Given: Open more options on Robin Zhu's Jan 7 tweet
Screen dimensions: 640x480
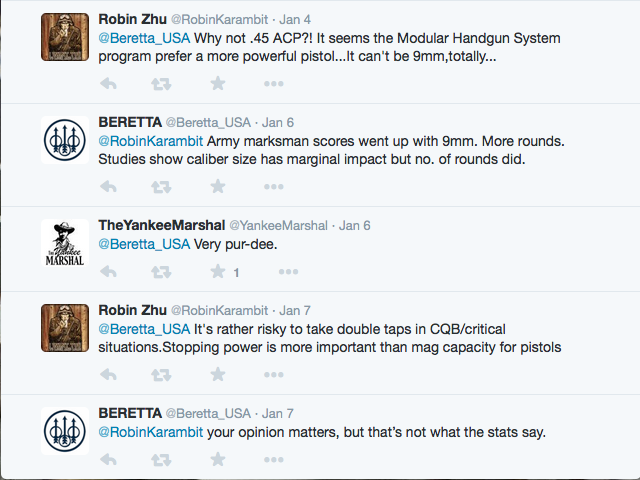Looking at the screenshot, I should tap(273, 374).
